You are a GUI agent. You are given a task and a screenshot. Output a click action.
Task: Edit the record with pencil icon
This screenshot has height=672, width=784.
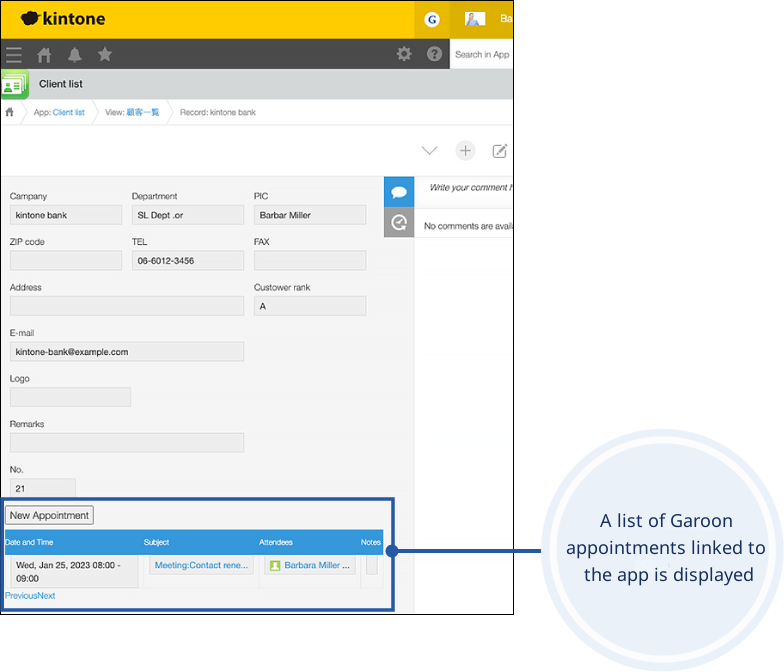pos(500,150)
